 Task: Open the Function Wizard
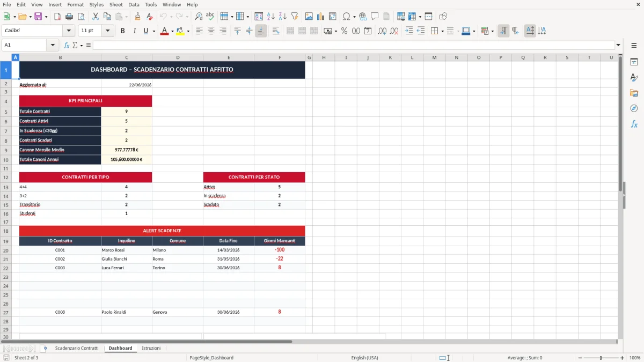(67, 45)
